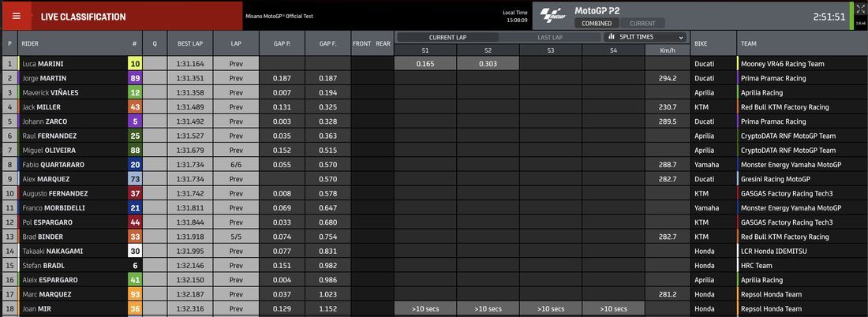Open the SPLIT TIMES dropdown
Viewport: 868px width, 317px height.
pos(645,37)
